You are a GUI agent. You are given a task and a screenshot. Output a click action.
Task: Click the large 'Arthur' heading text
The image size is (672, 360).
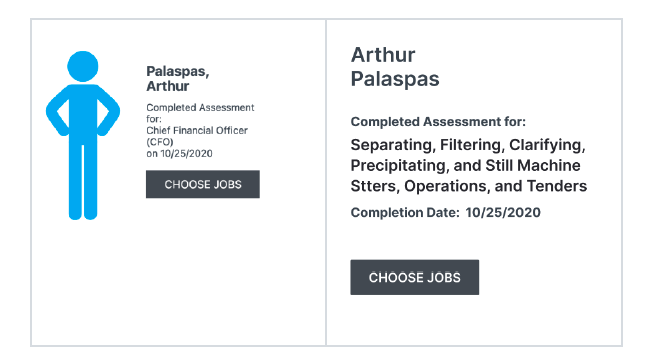pyautogui.click(x=383, y=55)
